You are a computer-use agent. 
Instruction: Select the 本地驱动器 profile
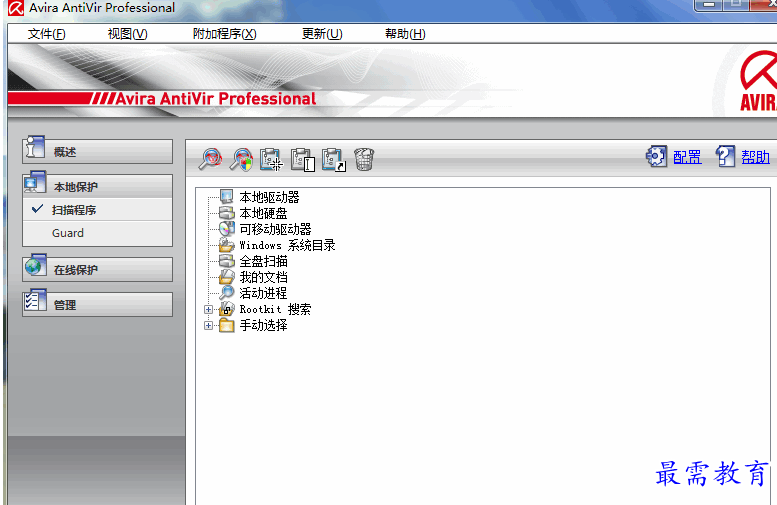pyautogui.click(x=269, y=197)
